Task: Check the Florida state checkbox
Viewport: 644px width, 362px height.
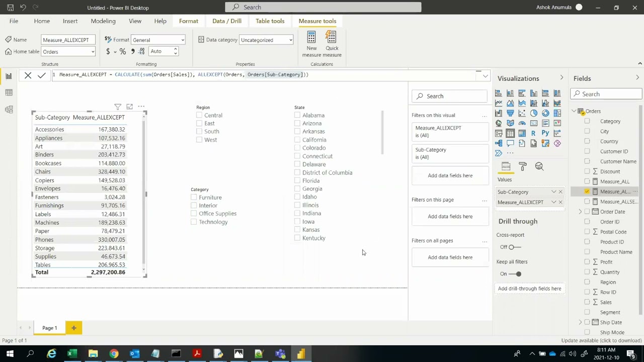Action: (297, 180)
